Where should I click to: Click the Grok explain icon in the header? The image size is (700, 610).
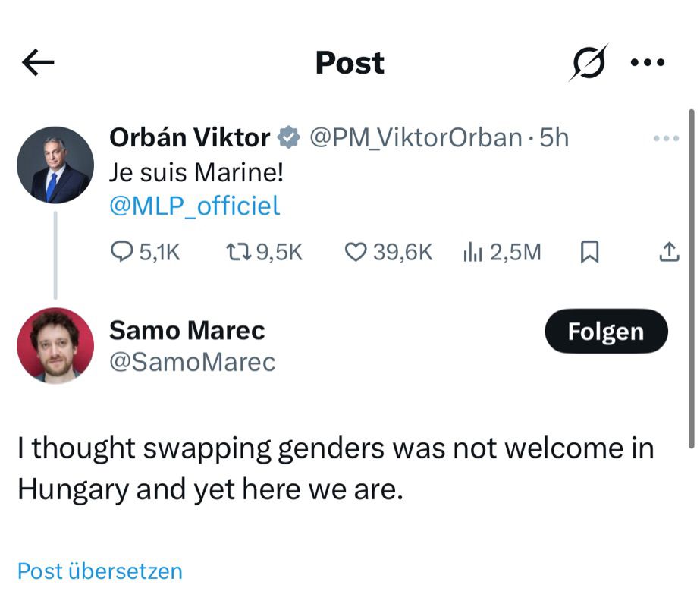(x=588, y=62)
